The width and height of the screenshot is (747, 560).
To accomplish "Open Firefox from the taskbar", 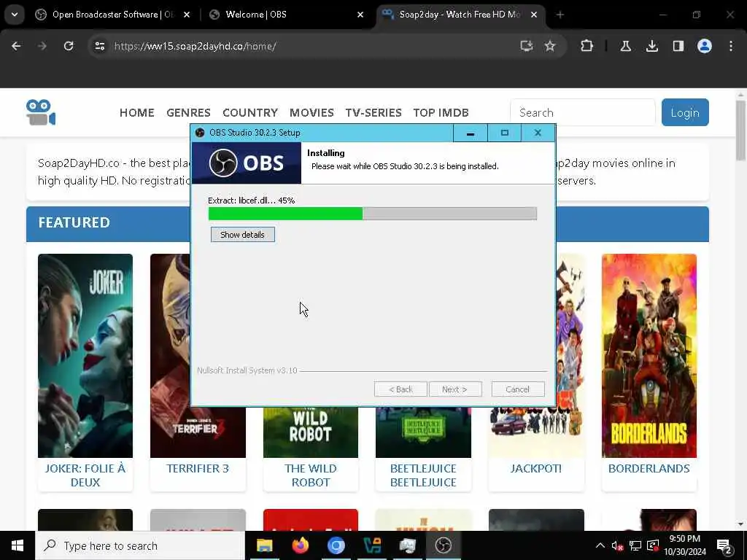I will pos(300,545).
